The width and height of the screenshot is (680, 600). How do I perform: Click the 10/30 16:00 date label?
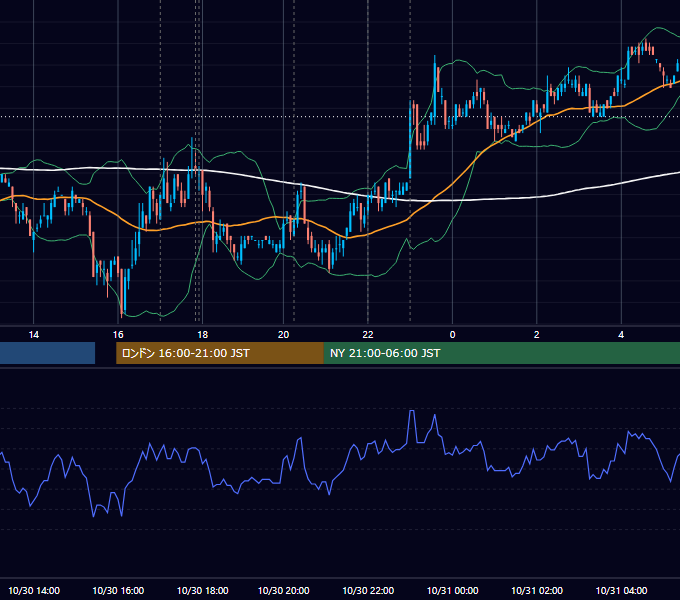(x=118, y=590)
